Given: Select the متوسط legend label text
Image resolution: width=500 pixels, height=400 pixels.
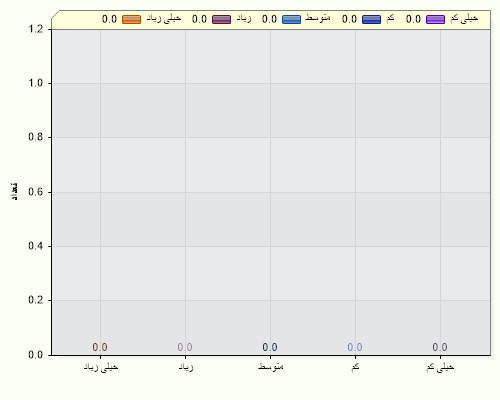Looking at the screenshot, I should pyautogui.click(x=318, y=18).
